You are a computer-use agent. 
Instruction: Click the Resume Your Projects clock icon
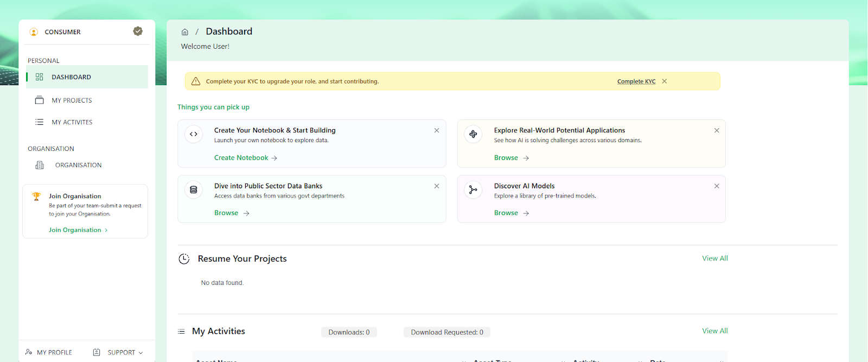point(184,259)
